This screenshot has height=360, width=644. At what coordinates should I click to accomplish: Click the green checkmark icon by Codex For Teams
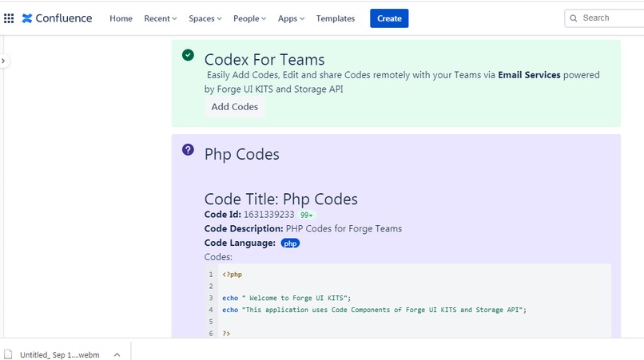(x=188, y=55)
